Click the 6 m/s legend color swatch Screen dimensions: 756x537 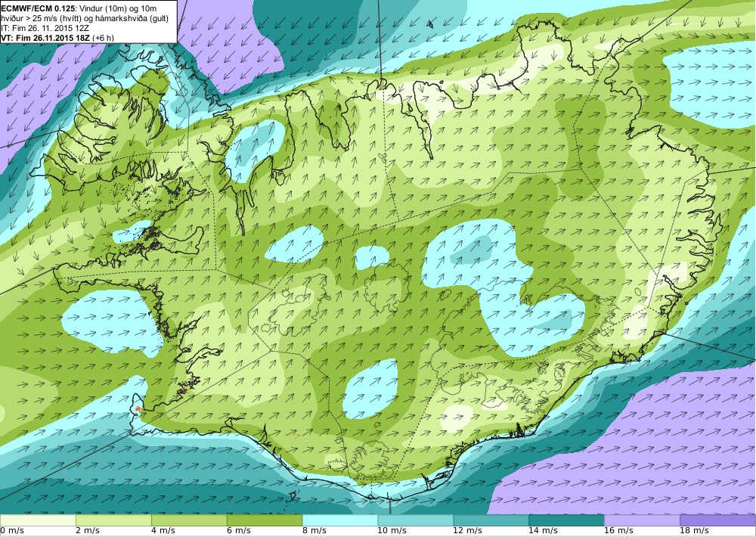click(265, 520)
